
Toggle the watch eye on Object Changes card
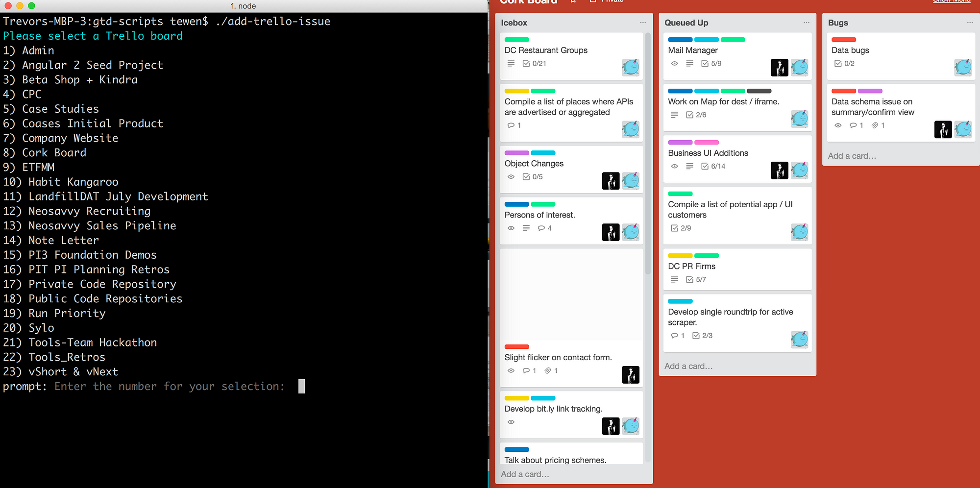point(511,177)
